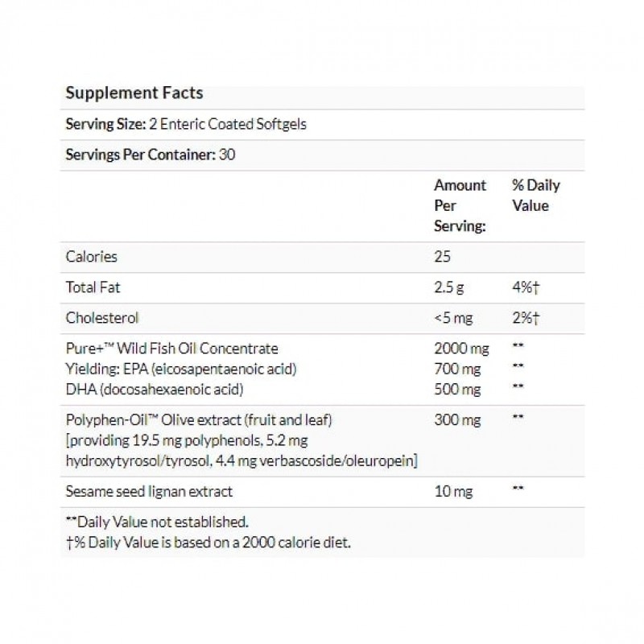644x644 pixels.
Task: Click the Daily Value not established footnote
Action: point(157,521)
